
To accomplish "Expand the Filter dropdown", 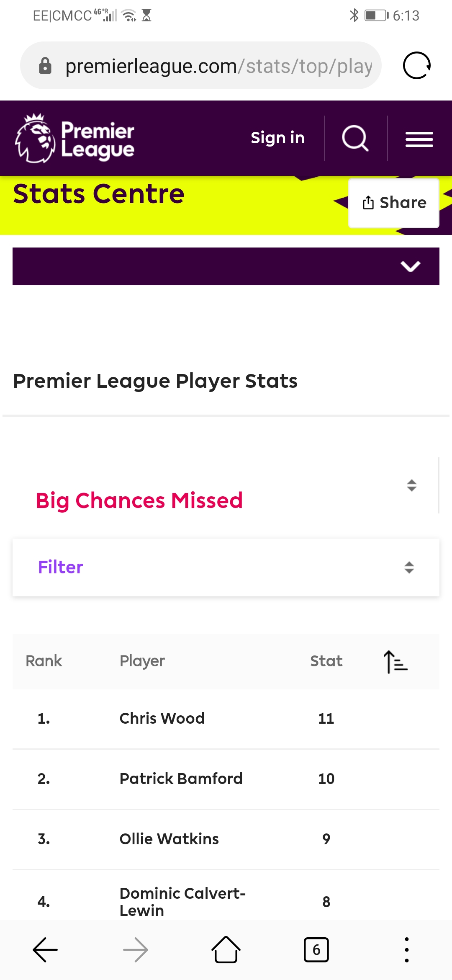I will (x=226, y=567).
